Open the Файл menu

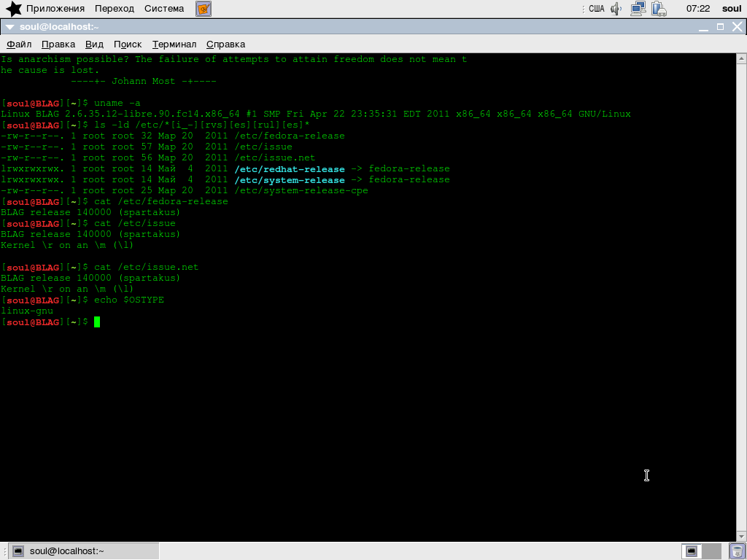tap(19, 44)
